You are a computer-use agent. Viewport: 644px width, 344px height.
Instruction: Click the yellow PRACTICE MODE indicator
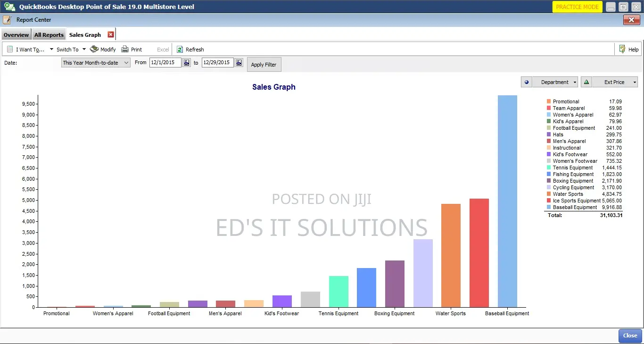pos(577,7)
